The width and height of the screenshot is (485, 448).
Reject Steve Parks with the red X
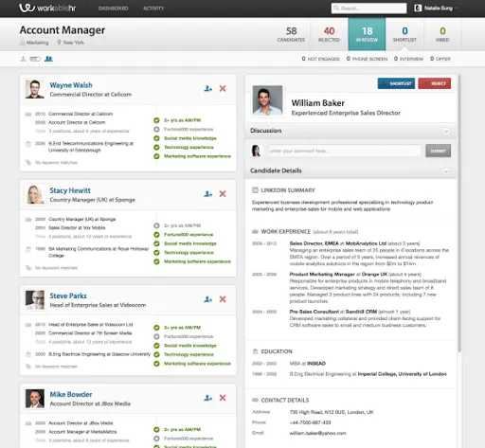tap(223, 299)
